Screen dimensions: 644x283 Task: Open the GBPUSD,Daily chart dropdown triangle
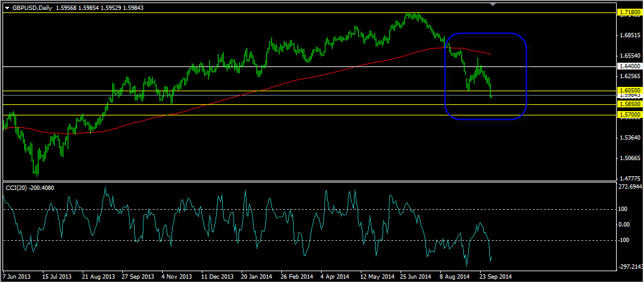point(7,8)
